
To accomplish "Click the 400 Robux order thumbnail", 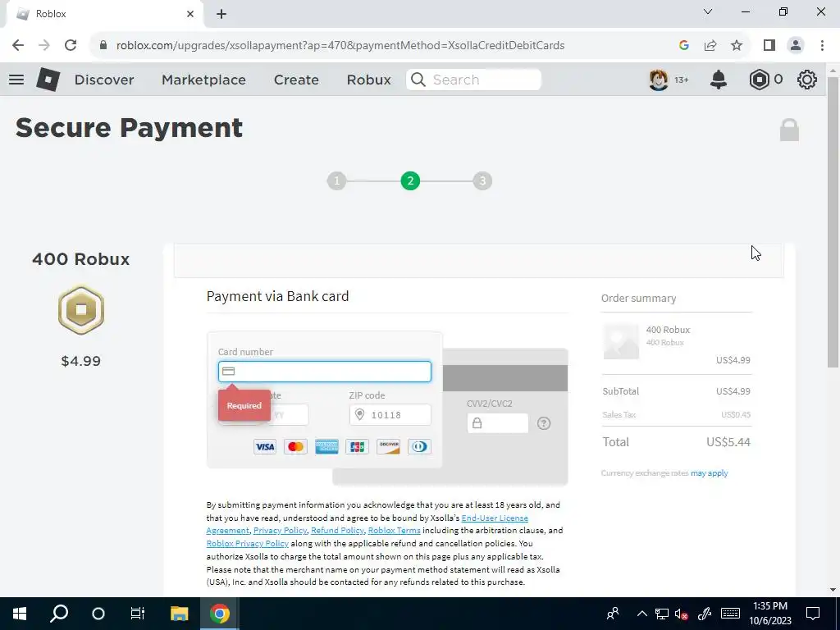I will [622, 341].
